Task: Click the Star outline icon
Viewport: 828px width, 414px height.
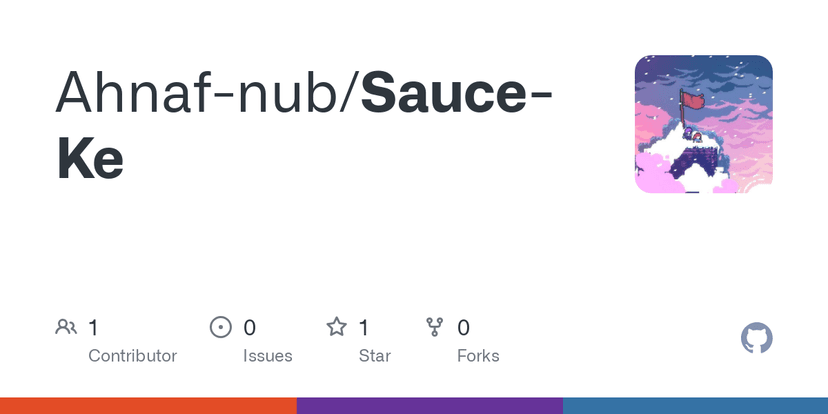Action: (x=337, y=327)
